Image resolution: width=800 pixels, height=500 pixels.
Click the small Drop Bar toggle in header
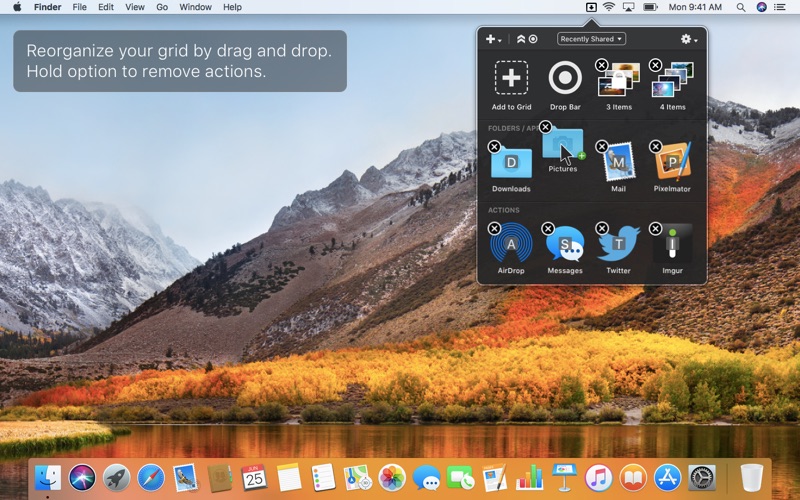pos(533,39)
